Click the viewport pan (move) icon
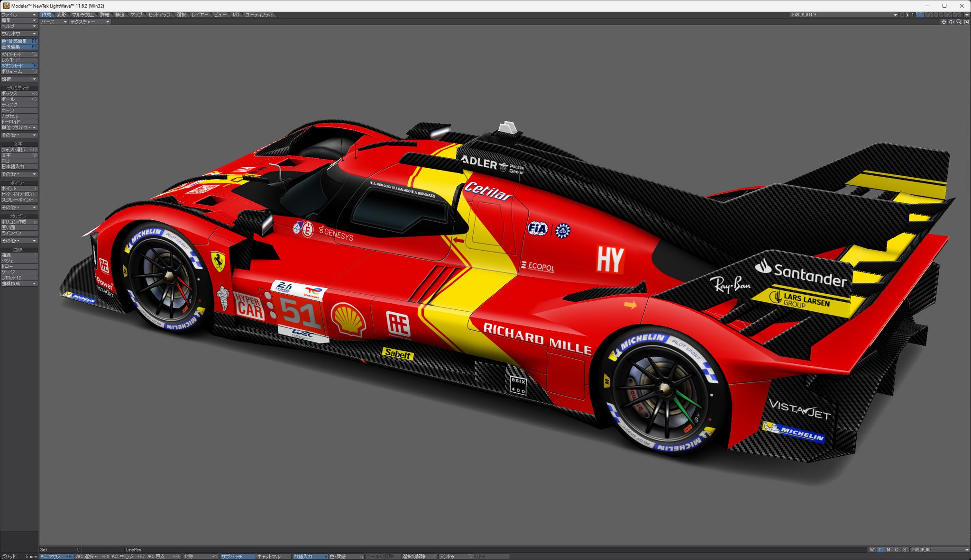Screen dimensions: 971x560 [x=944, y=22]
